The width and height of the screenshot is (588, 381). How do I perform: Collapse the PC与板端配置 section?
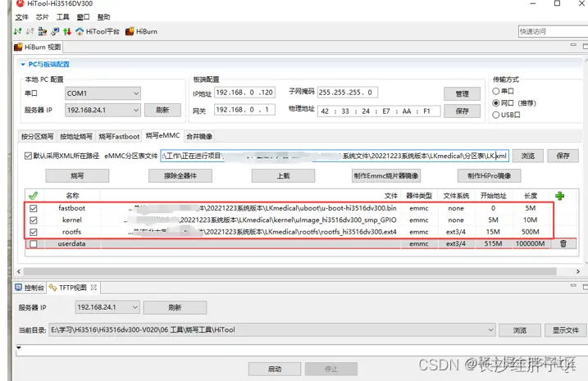[23, 65]
